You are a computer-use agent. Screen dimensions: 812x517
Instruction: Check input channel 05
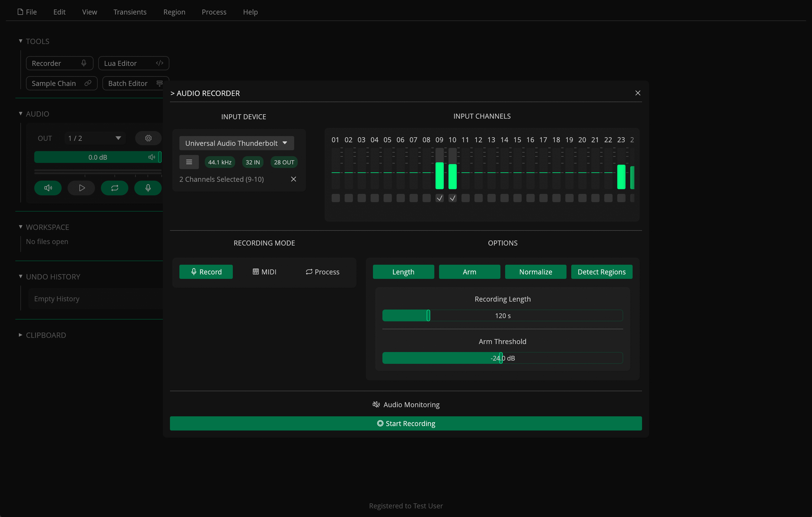point(387,198)
